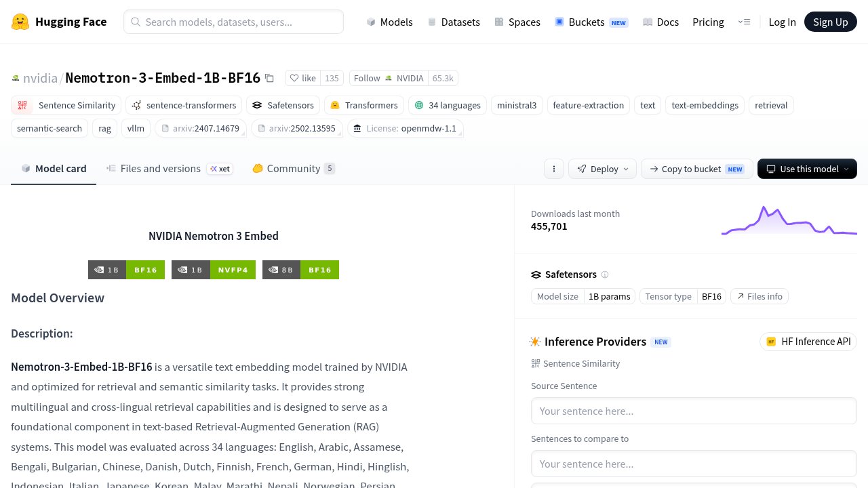Go to Spaces in the top navigation
The height and width of the screenshot is (488, 868).
(x=517, y=22)
